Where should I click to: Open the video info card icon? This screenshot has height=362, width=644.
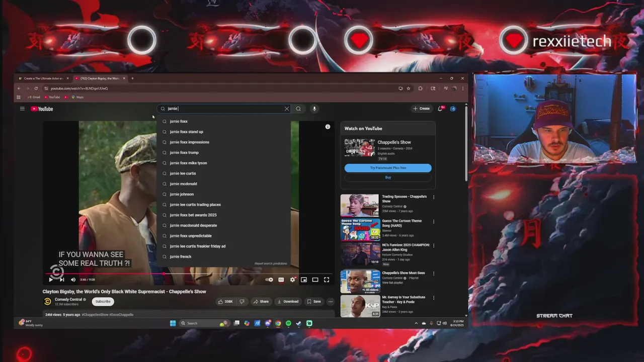(x=328, y=127)
